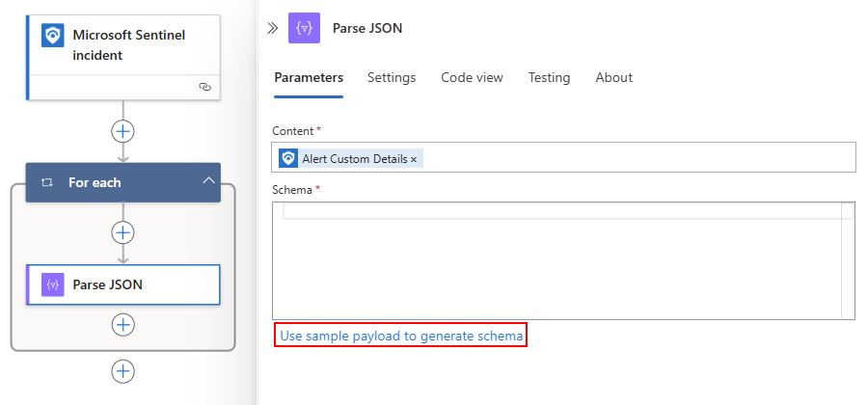Remove the Alert Custom Details token
The height and width of the screenshot is (405, 868).
coord(414,159)
